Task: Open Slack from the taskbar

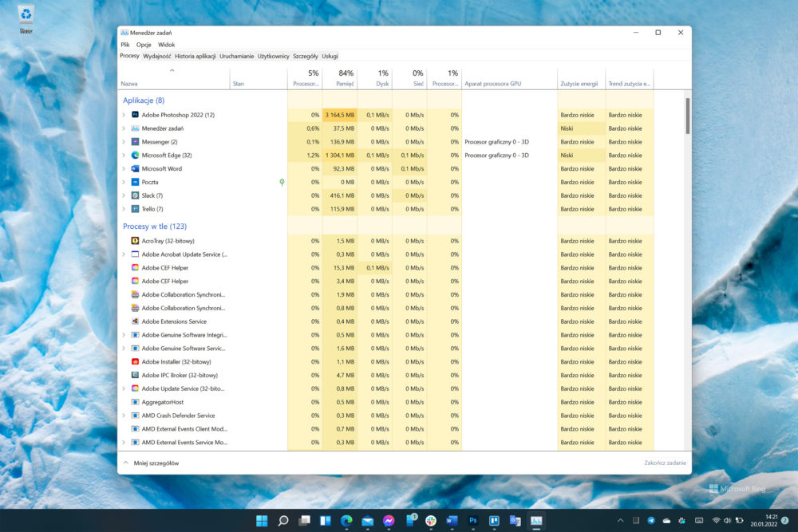Action: point(431,520)
